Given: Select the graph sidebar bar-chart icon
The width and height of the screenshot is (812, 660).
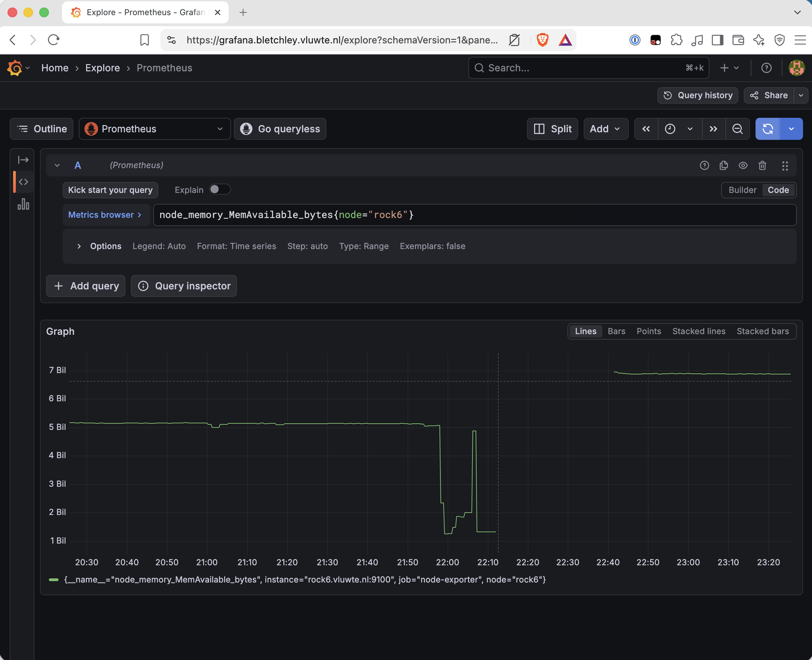Looking at the screenshot, I should 23,204.
